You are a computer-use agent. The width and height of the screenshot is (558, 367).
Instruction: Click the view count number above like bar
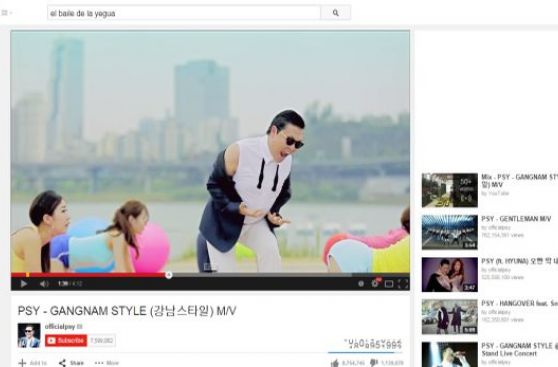click(373, 344)
